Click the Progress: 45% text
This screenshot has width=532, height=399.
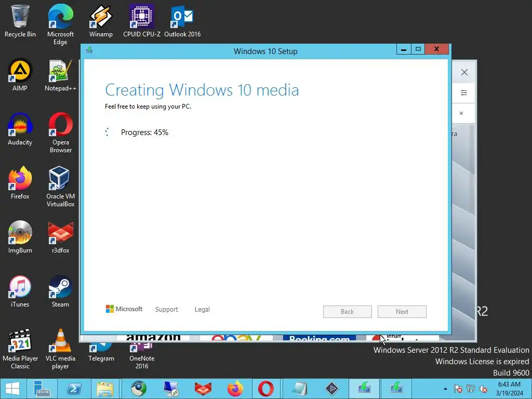[144, 132]
